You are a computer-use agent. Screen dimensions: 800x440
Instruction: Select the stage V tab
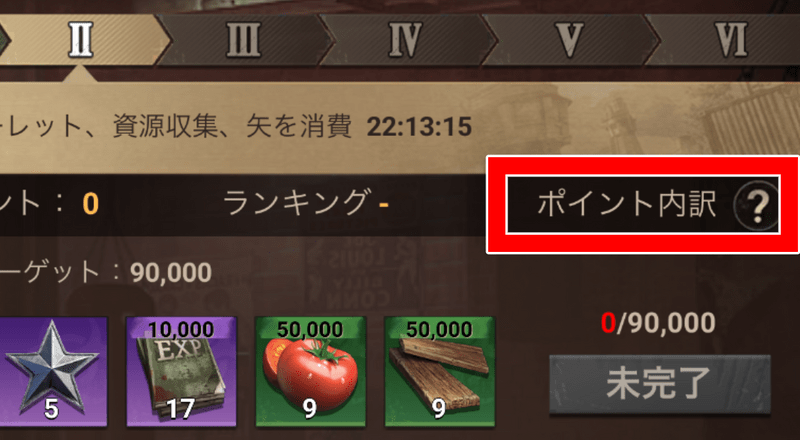coord(569,40)
